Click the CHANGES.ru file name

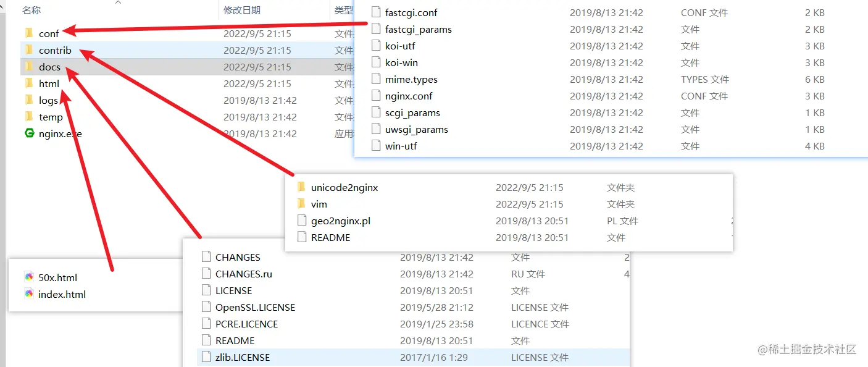(x=244, y=274)
